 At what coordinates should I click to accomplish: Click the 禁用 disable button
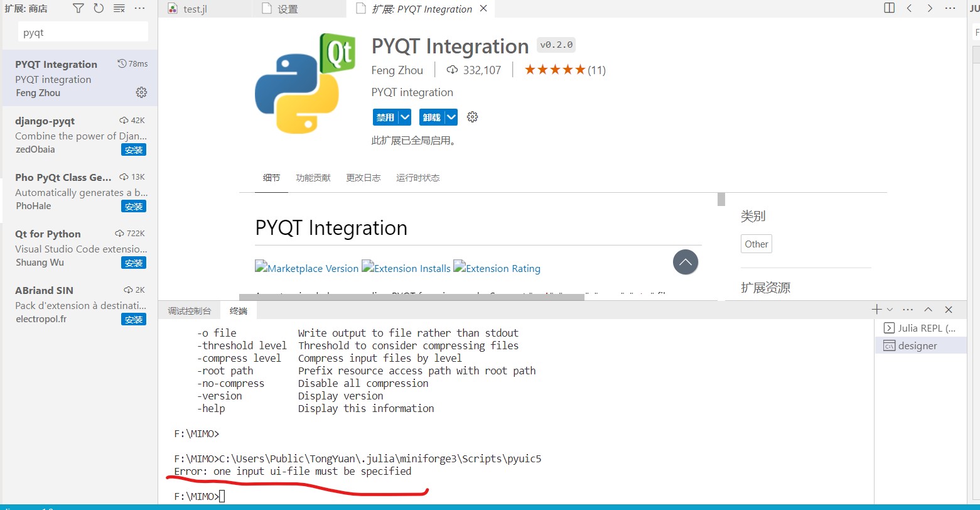pyautogui.click(x=385, y=117)
